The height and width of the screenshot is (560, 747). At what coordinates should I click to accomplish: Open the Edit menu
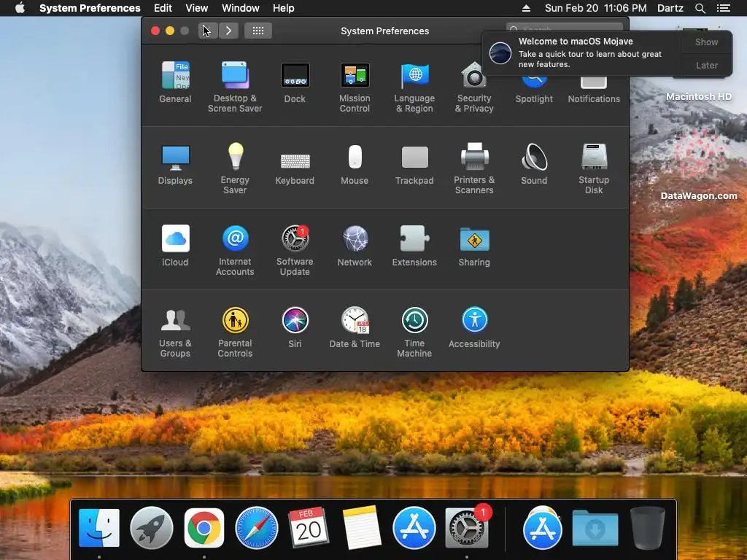[x=163, y=8]
